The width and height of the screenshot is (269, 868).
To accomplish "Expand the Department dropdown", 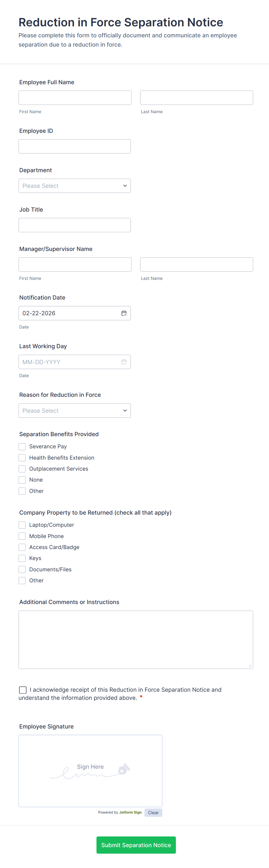I will [x=74, y=186].
